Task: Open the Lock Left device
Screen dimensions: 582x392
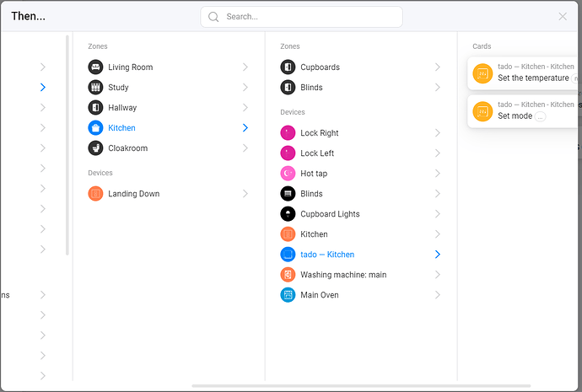Action: [361, 153]
